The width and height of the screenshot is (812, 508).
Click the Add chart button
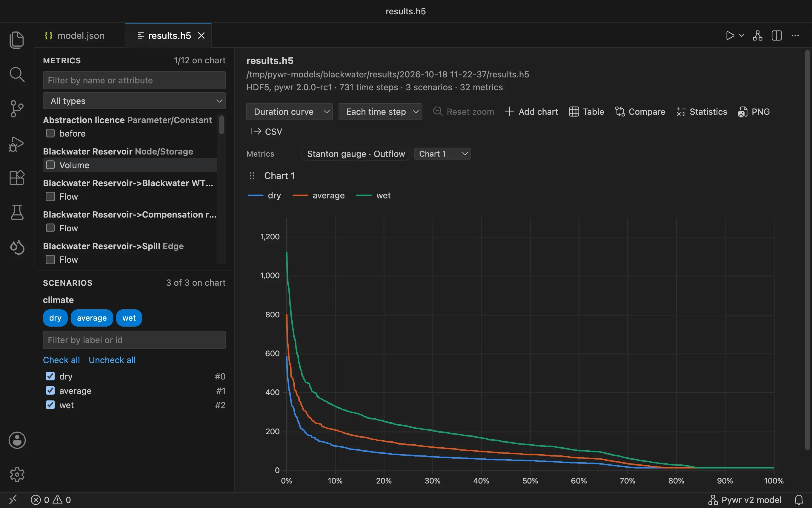click(x=531, y=111)
